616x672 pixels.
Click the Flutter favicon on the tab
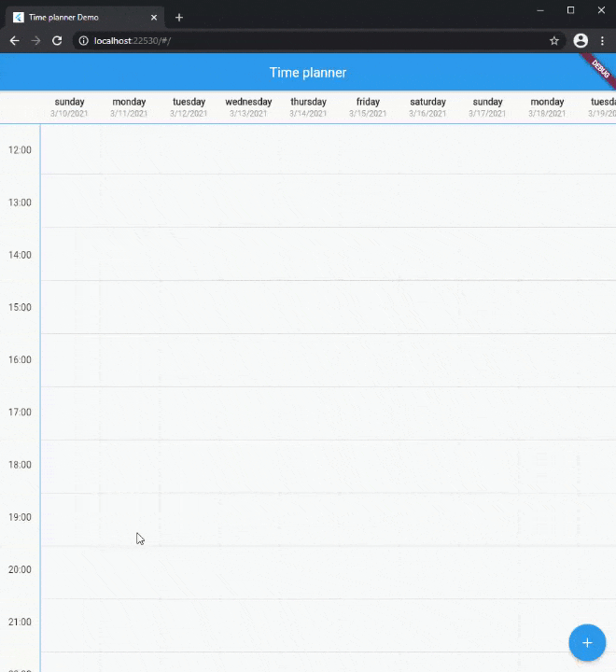[x=18, y=18]
